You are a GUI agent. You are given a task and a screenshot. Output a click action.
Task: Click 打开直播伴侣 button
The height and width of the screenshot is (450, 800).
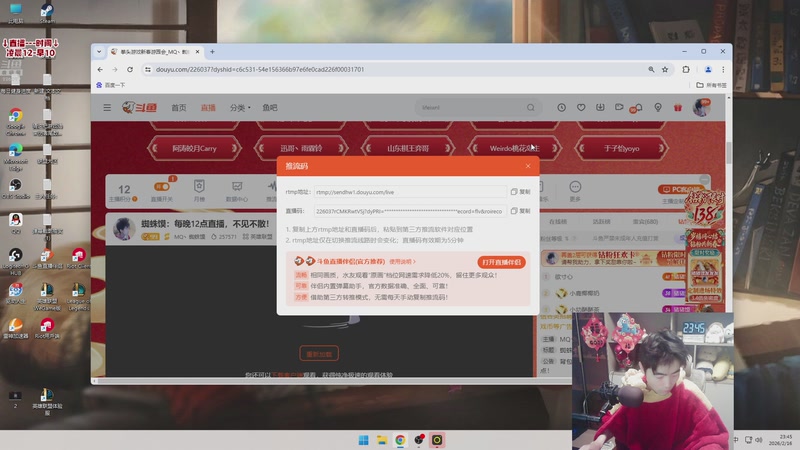pos(502,262)
